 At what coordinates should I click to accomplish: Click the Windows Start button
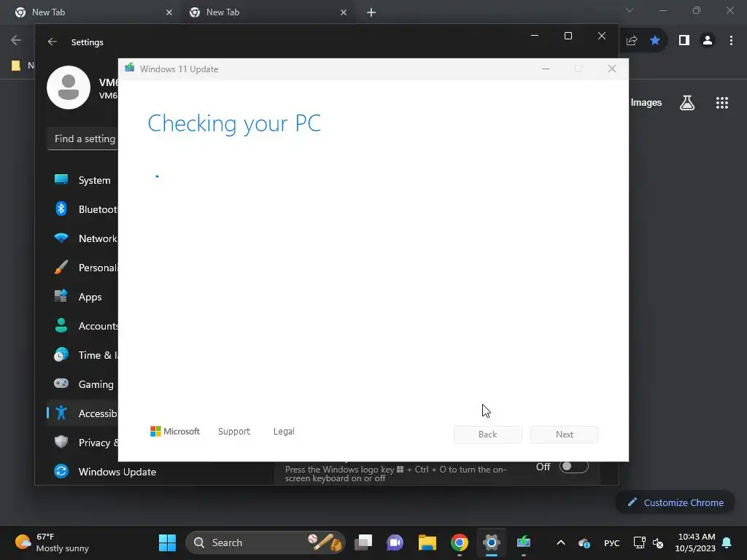click(x=167, y=542)
